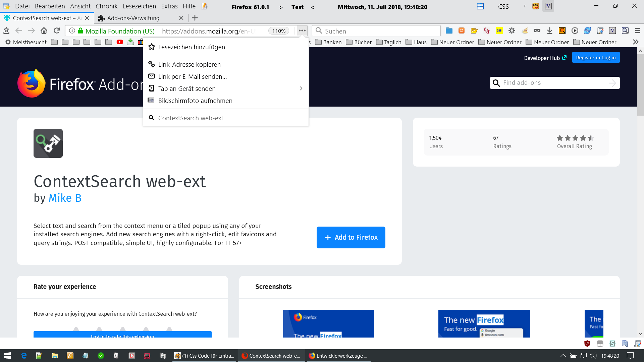Click the 110% zoom level indicator

[x=278, y=31]
